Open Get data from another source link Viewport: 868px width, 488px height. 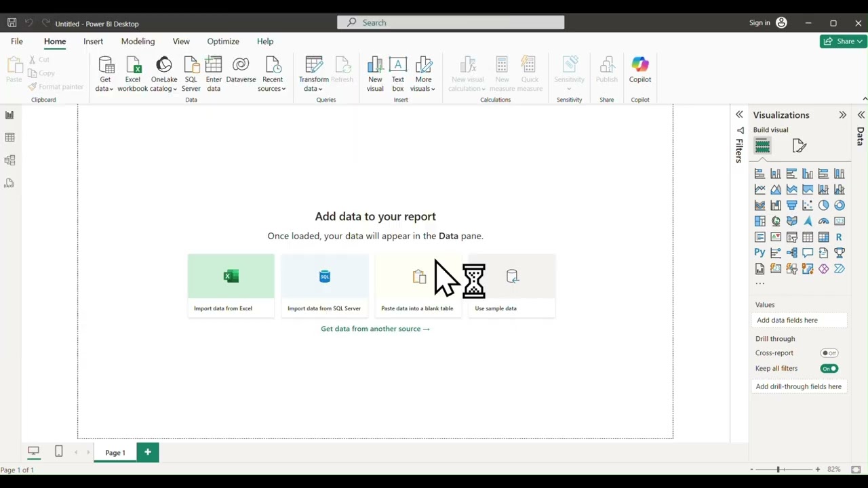[x=375, y=329]
